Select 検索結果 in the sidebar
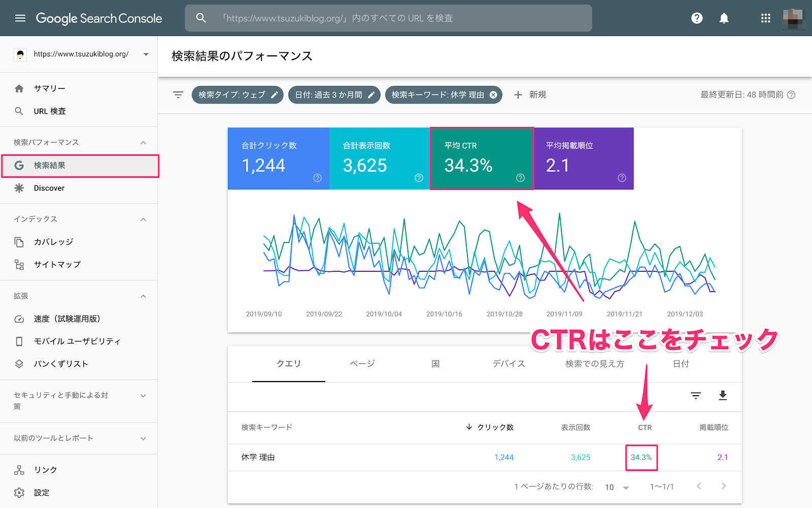Image resolution: width=812 pixels, height=508 pixels. (x=80, y=166)
